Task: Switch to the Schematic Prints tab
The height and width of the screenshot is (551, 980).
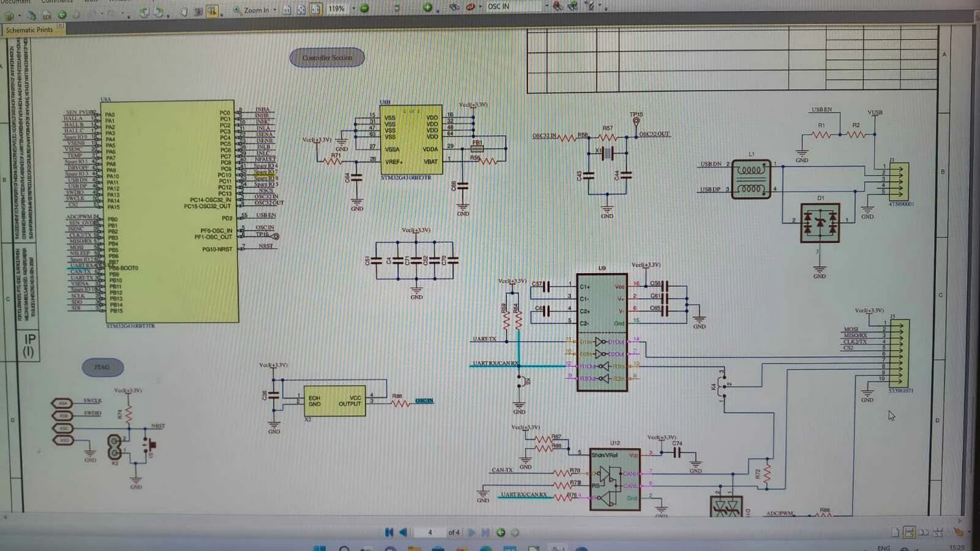Action: point(29,29)
